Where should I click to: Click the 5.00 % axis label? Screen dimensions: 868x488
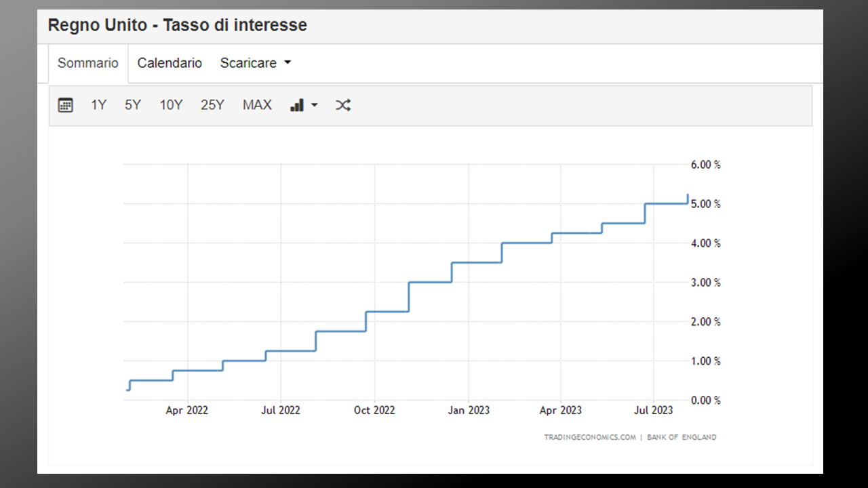tap(705, 204)
